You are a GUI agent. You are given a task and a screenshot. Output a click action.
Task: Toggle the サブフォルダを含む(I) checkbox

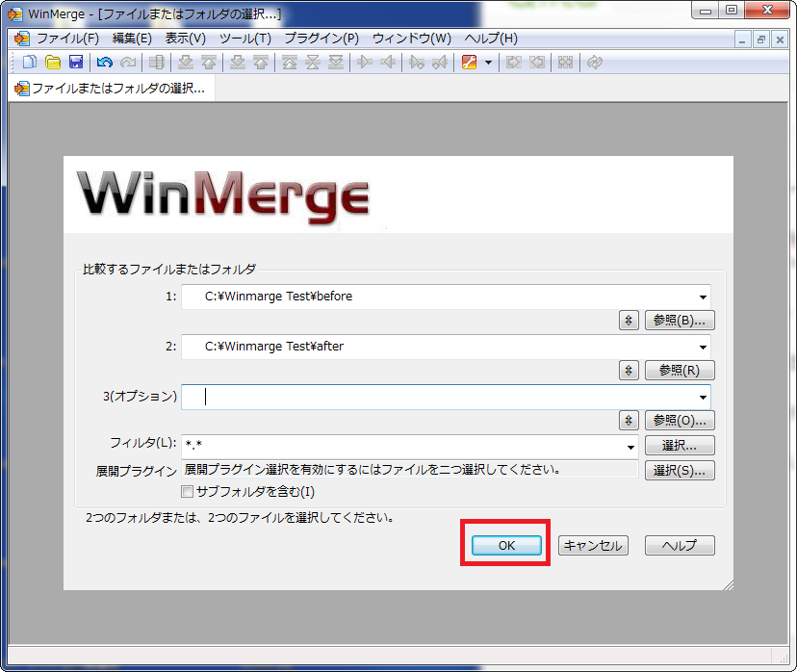click(188, 492)
